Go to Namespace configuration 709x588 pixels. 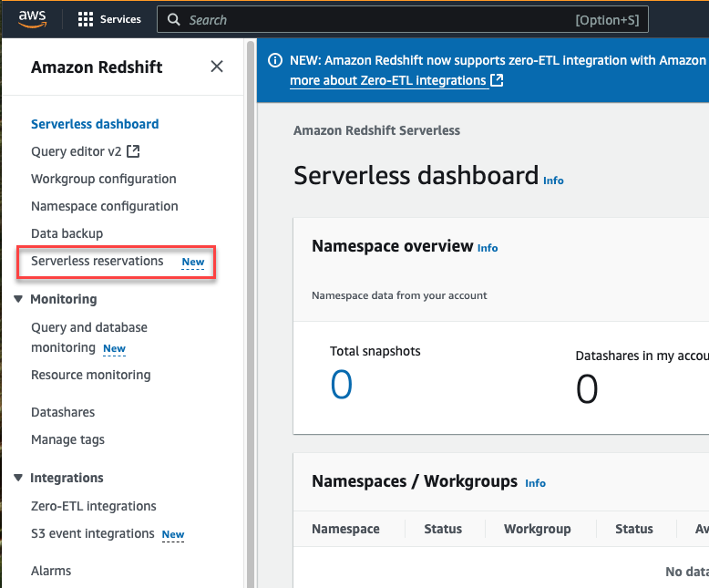tap(104, 206)
